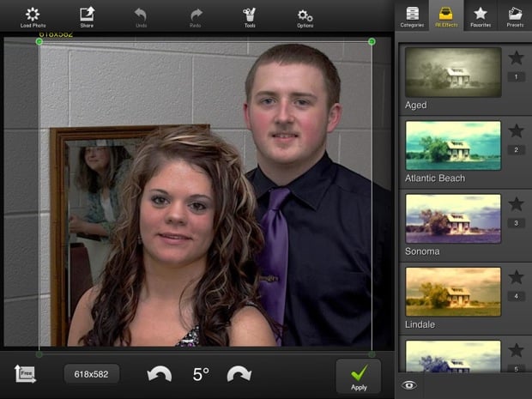Click the Apply checkmark button
Image resolution: width=532 pixels, height=399 pixels.
[359, 378]
